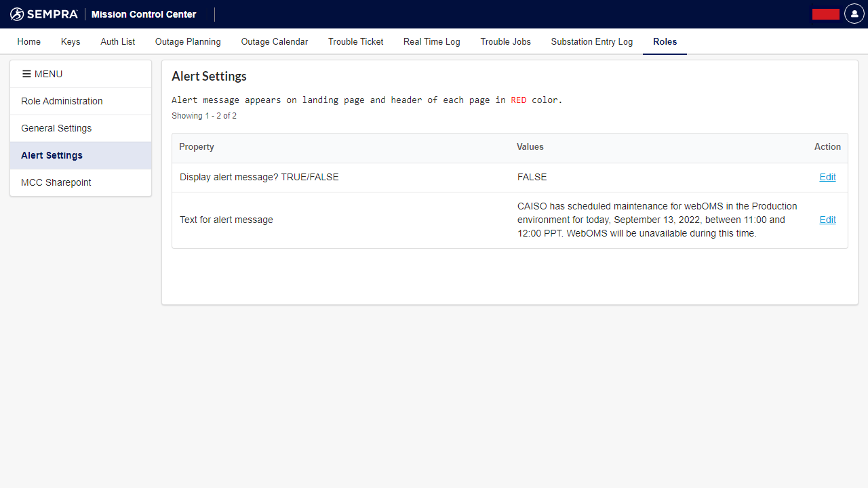Edit the Display alert message property
The height and width of the screenshot is (488, 868).
tap(827, 177)
